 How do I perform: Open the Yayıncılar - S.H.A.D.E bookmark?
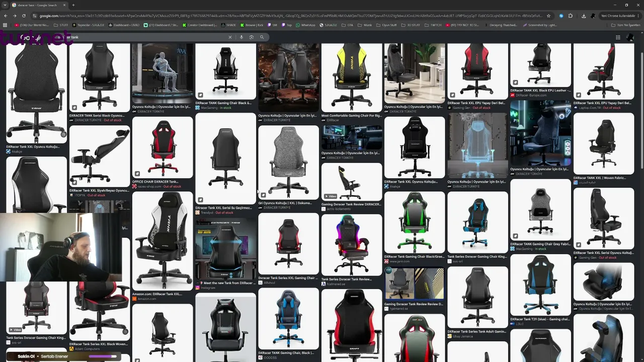click(89, 25)
